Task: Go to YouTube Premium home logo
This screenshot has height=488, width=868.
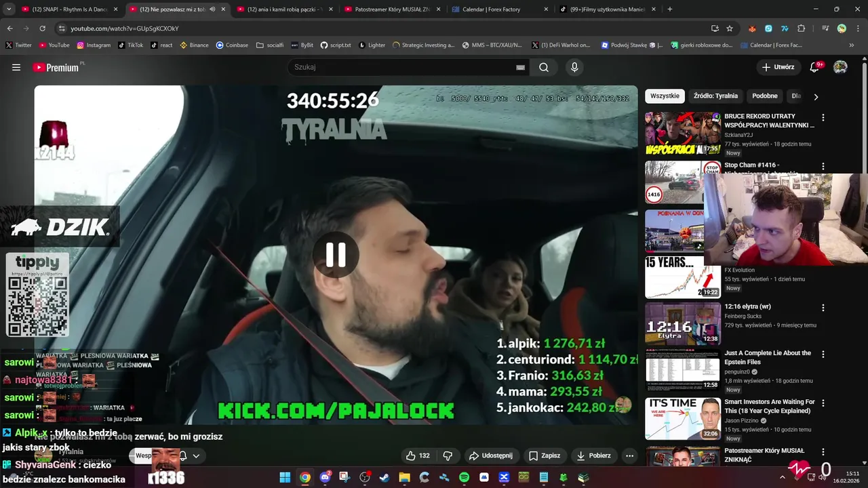Action: click(x=58, y=67)
